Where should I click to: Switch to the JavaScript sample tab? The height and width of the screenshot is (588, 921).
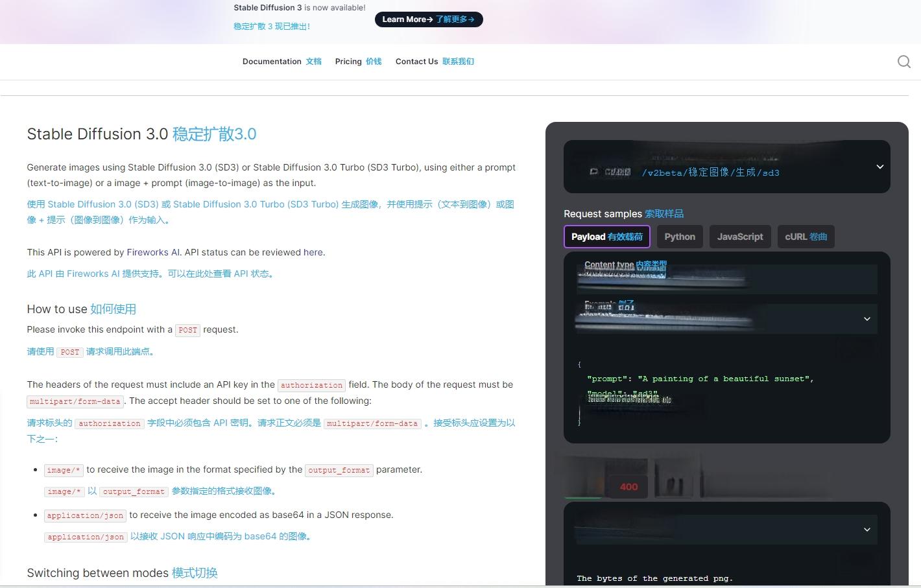pyautogui.click(x=739, y=237)
